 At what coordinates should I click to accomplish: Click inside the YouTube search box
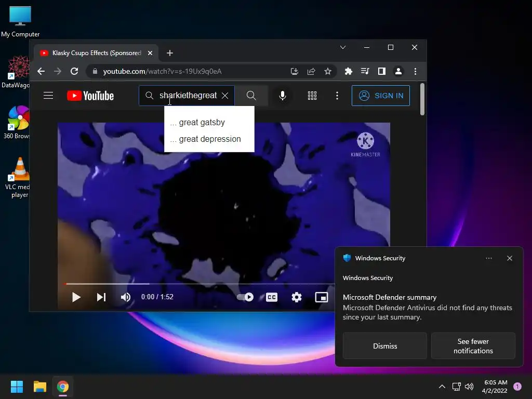[187, 96]
